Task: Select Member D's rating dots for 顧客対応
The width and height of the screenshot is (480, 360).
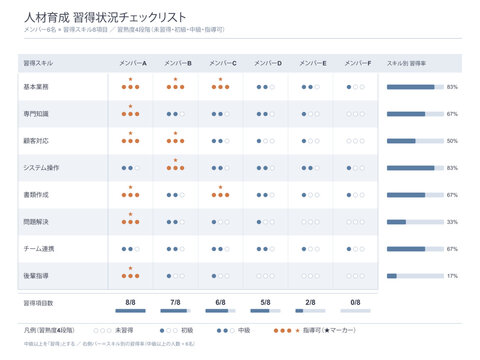Action: 265,141
